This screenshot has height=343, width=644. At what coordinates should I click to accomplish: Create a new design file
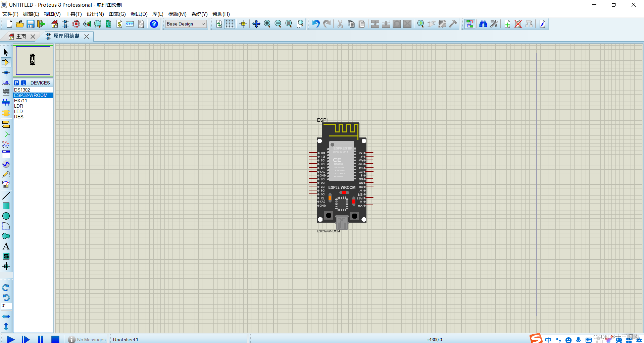click(x=9, y=24)
